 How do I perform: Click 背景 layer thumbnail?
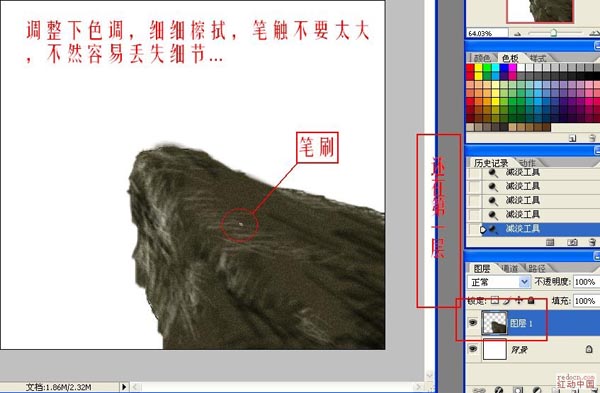(x=494, y=349)
